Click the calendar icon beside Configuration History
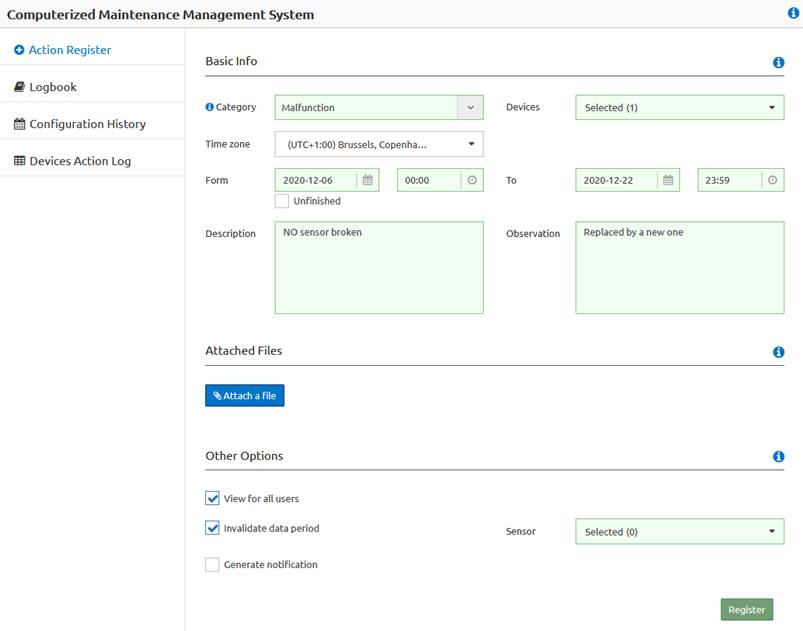Viewport: 803px width, 631px height. click(19, 124)
